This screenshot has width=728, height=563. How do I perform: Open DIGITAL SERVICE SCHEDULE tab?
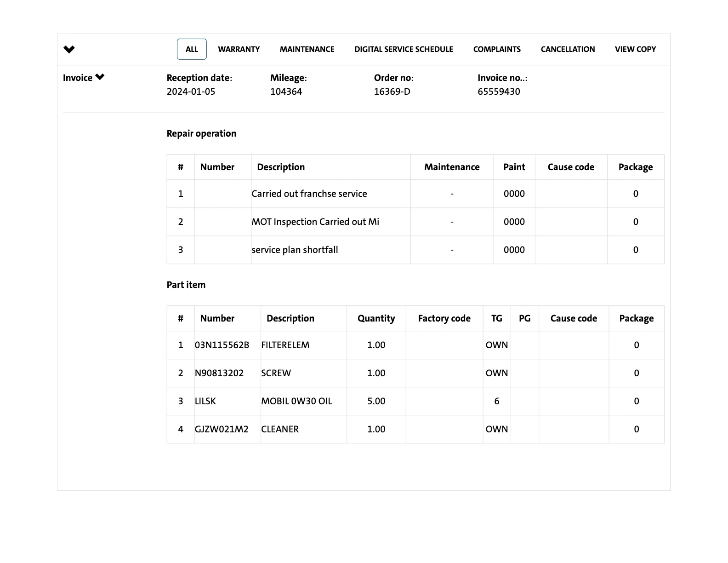(x=404, y=49)
